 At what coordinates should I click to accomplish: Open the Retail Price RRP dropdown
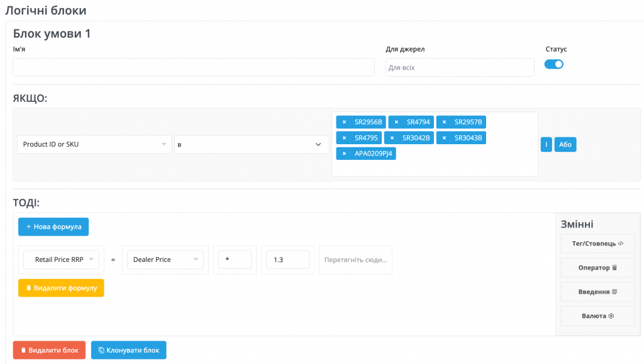61,259
